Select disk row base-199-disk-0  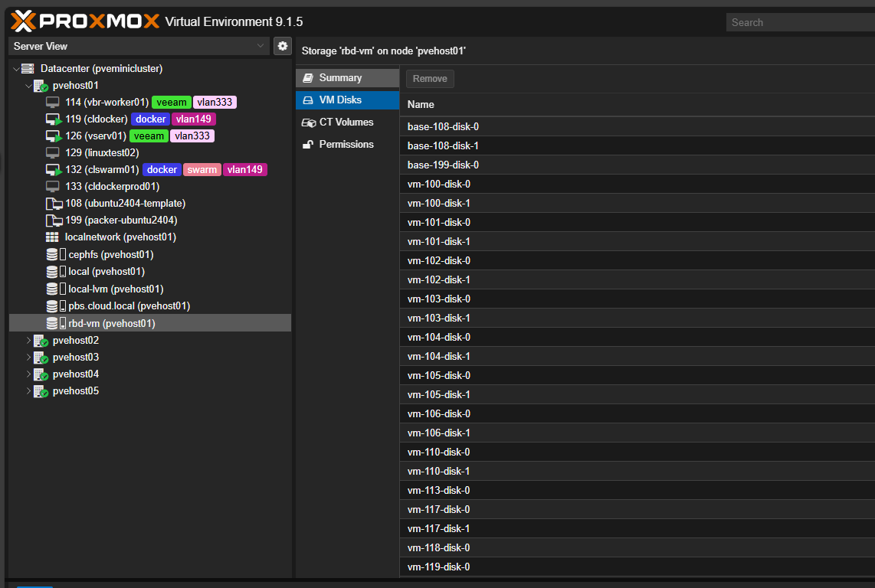637,165
